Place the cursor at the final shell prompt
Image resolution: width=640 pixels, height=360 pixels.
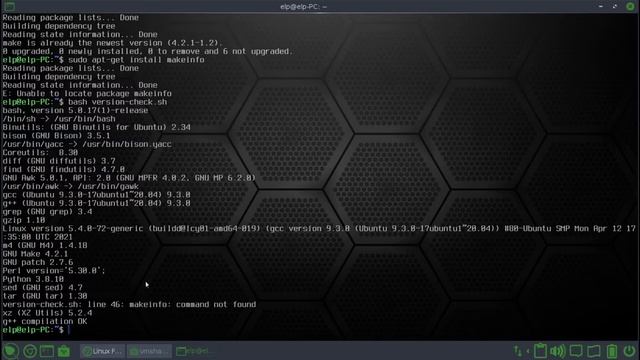[69, 330]
